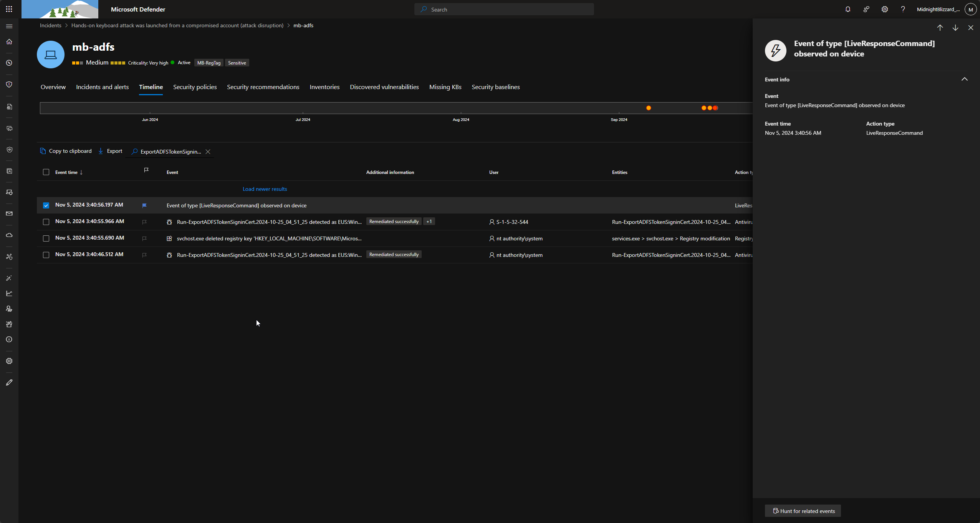This screenshot has height=523, width=980.
Task: Click an orange event marker on the timeline
Action: click(648, 108)
